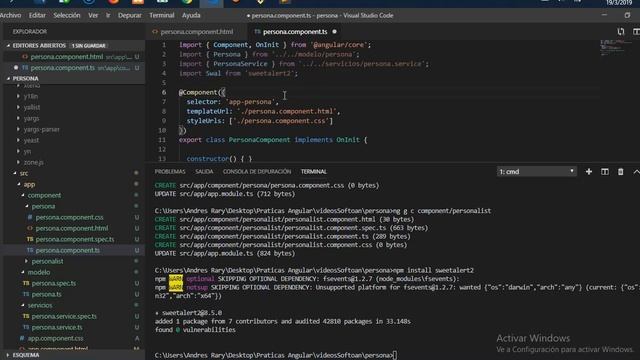Open persona.service.spec.ts file
The image size is (640, 360).
pyautogui.click(x=73, y=316)
